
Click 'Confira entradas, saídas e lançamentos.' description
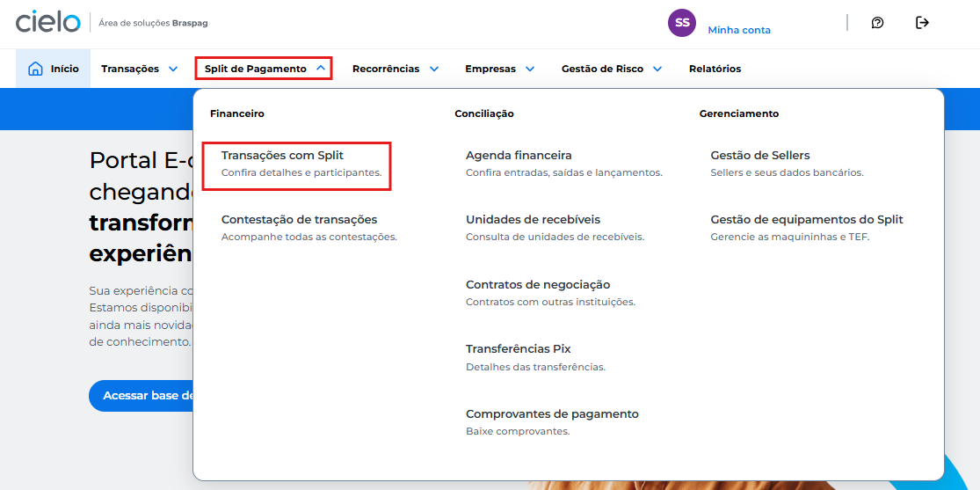click(x=563, y=172)
